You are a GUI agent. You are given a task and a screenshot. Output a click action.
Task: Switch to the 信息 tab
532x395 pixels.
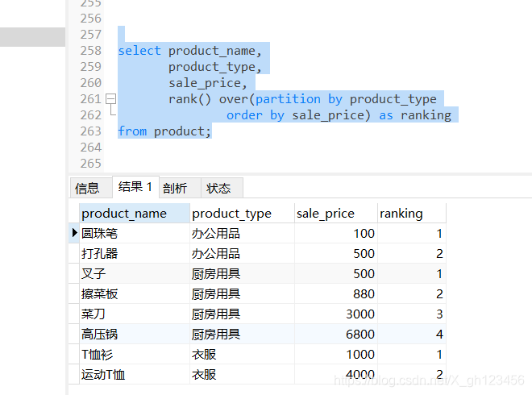tap(90, 188)
